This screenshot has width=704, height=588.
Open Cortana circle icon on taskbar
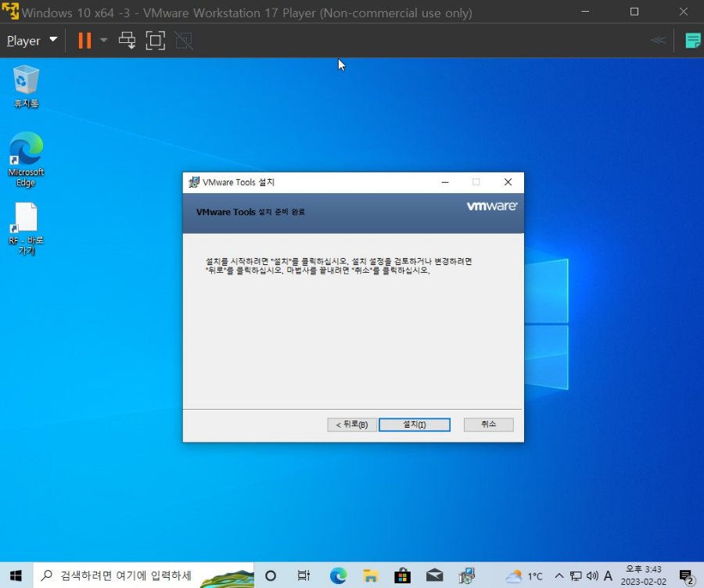[271, 575]
